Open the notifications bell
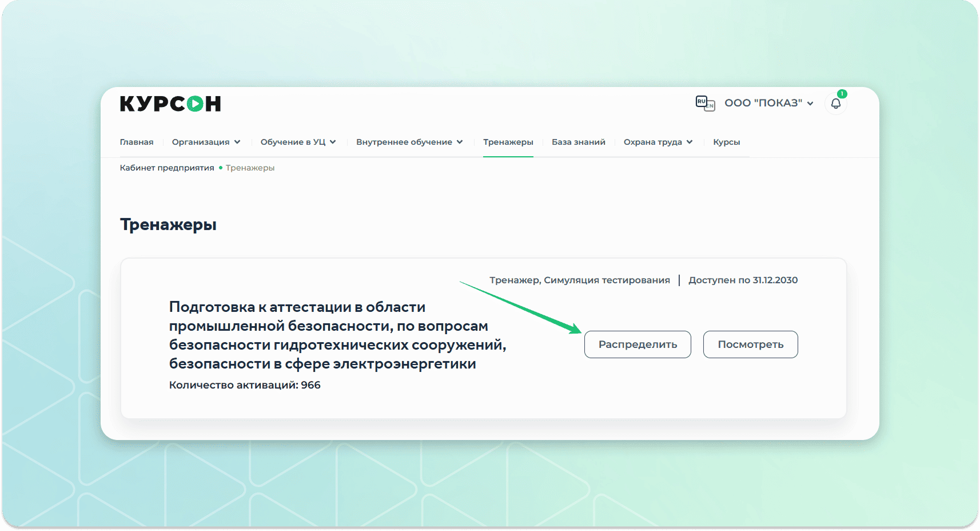The image size is (980, 531). coord(835,104)
